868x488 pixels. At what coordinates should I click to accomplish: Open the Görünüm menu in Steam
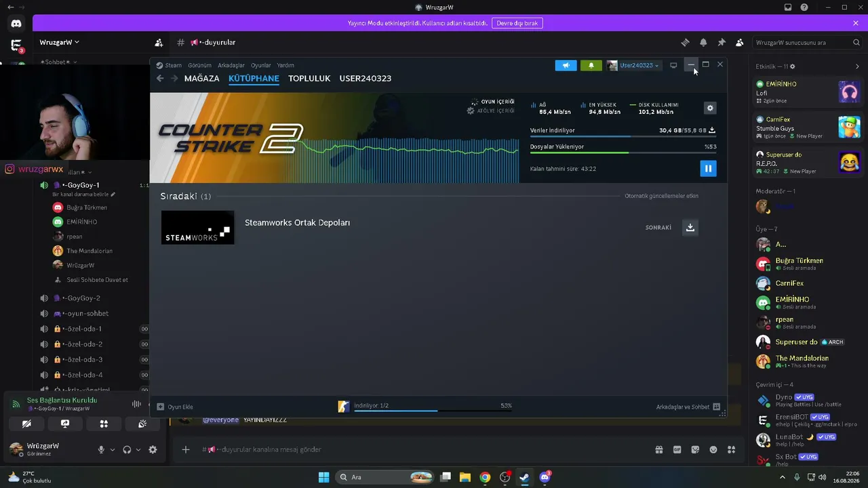tap(200, 66)
